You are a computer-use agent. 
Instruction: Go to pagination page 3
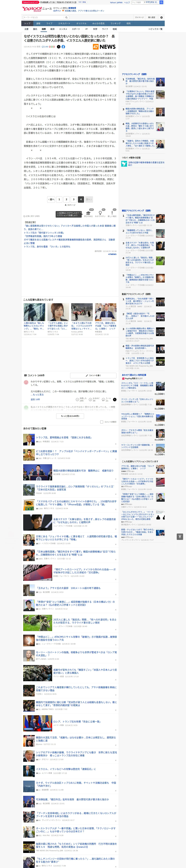click(x=74, y=199)
